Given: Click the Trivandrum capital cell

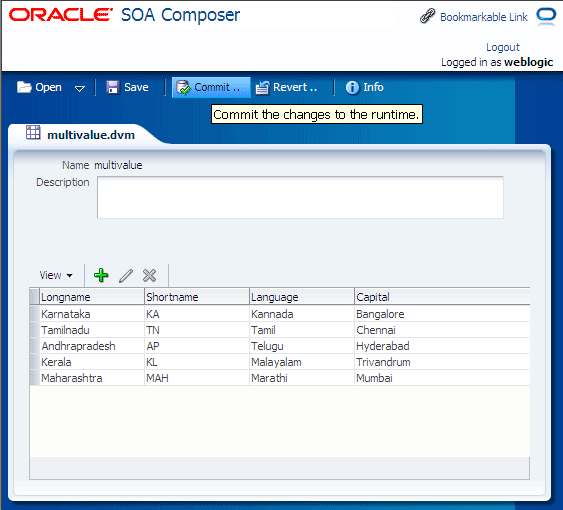Looking at the screenshot, I should click(x=442, y=362).
